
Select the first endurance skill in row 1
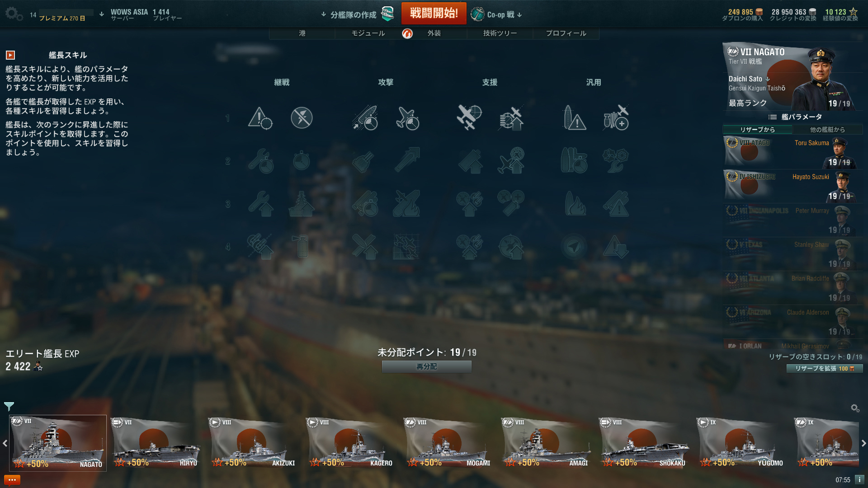point(260,118)
